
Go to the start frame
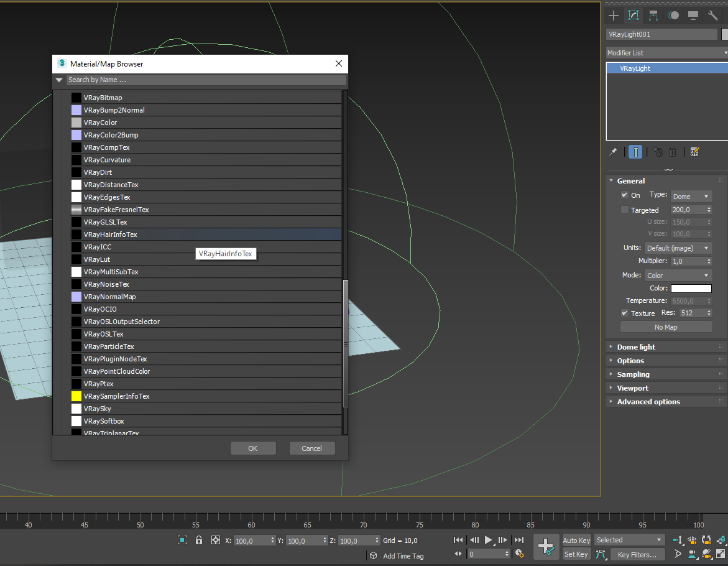(458, 539)
